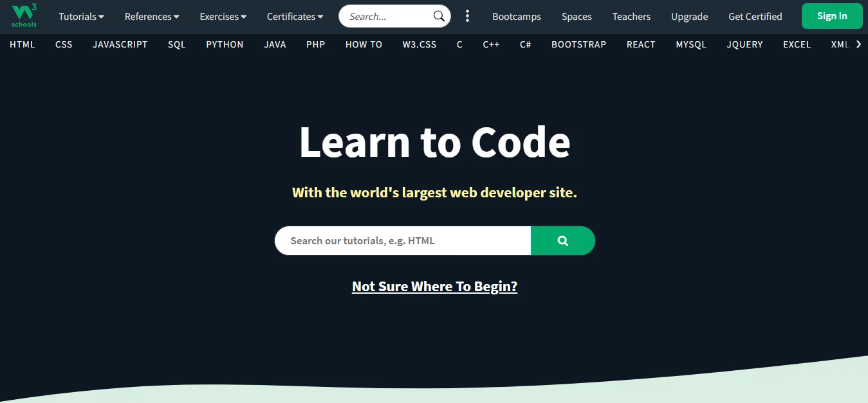The image size is (868, 403).
Task: Click the green tutorial search button
Action: (x=562, y=240)
